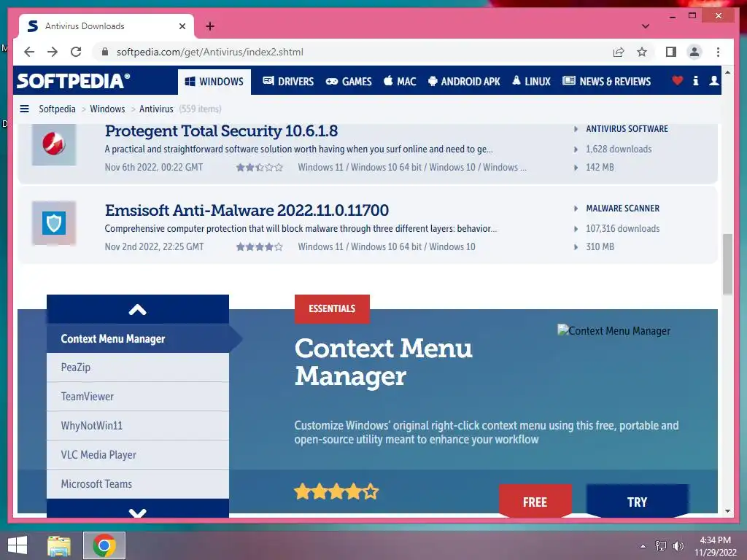Open the network icon in system tray

pyautogui.click(x=661, y=546)
